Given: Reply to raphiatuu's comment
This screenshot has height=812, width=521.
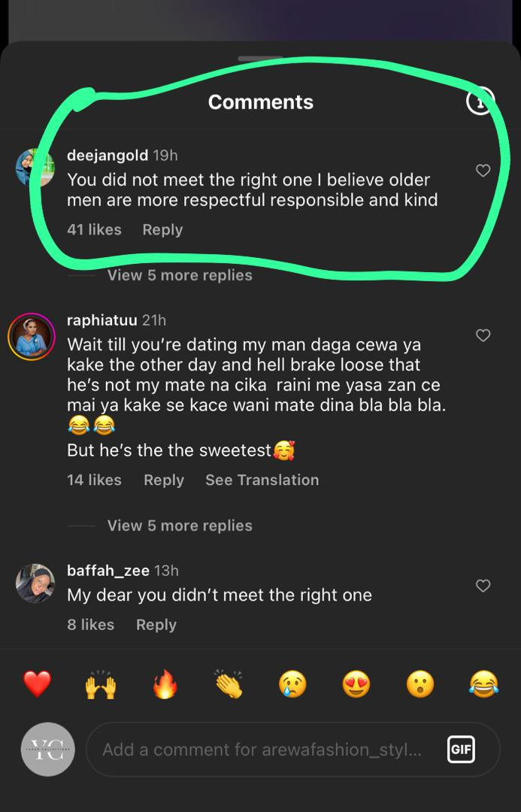Looking at the screenshot, I should coord(164,480).
